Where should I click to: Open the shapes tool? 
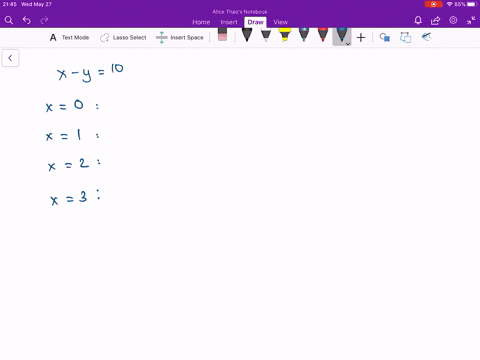(x=384, y=37)
